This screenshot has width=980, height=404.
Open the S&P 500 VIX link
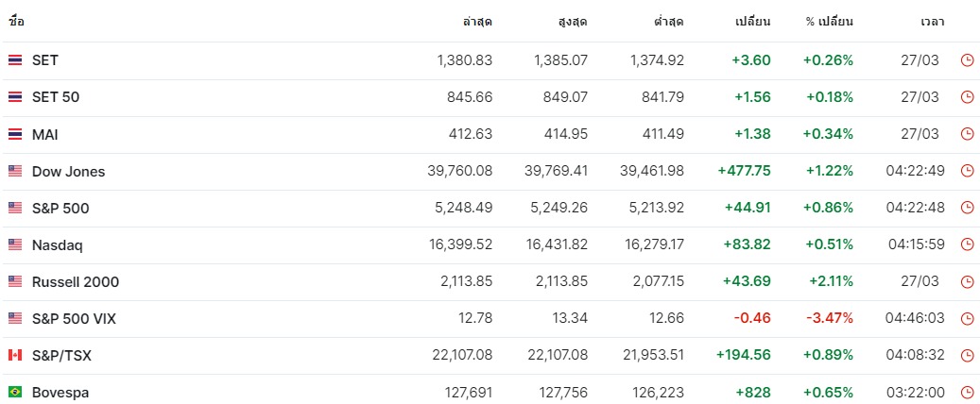(74, 318)
